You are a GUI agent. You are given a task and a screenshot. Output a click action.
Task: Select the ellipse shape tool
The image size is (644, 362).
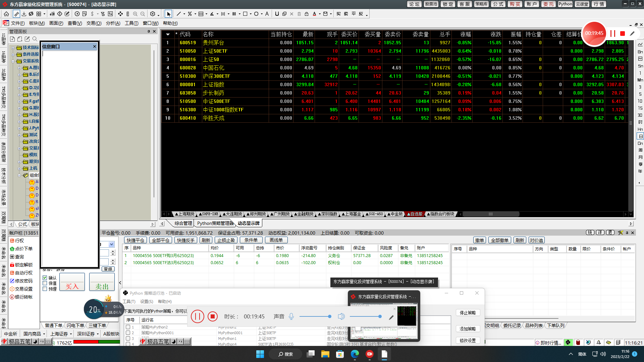coord(256,14)
